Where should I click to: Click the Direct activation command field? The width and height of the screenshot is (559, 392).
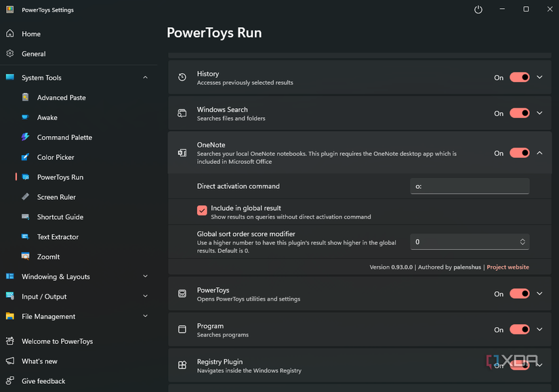pos(470,186)
